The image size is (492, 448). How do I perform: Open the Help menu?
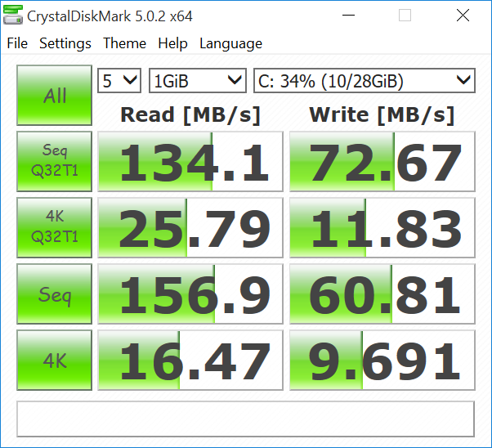coord(172,43)
